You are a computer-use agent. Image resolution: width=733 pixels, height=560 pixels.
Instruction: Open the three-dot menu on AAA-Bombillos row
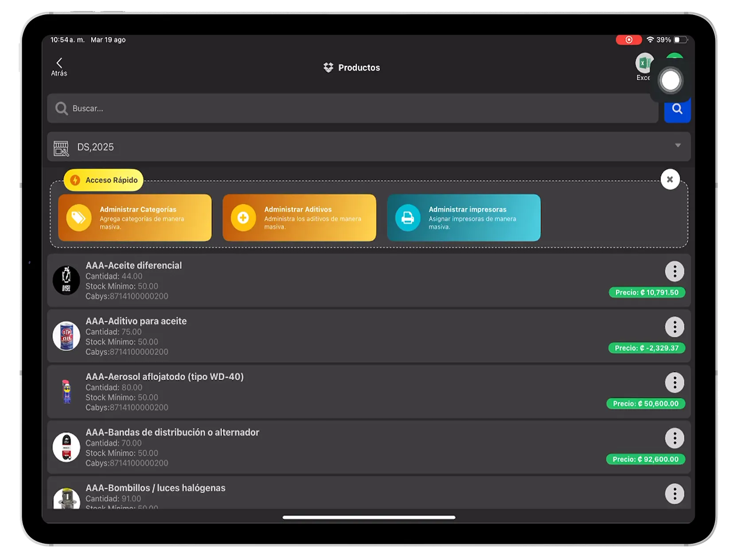coord(675,493)
